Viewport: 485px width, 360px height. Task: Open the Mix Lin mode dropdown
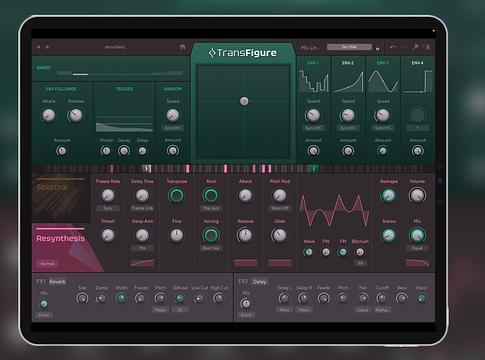309,48
